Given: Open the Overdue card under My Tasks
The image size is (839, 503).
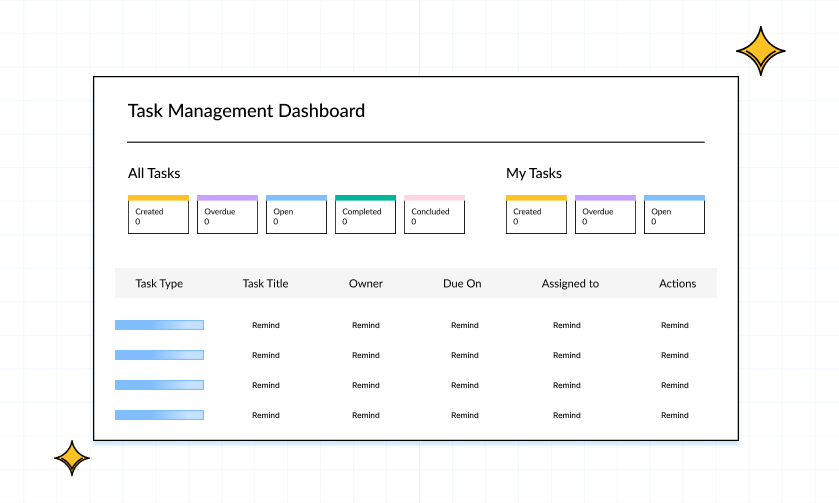Looking at the screenshot, I should (605, 215).
